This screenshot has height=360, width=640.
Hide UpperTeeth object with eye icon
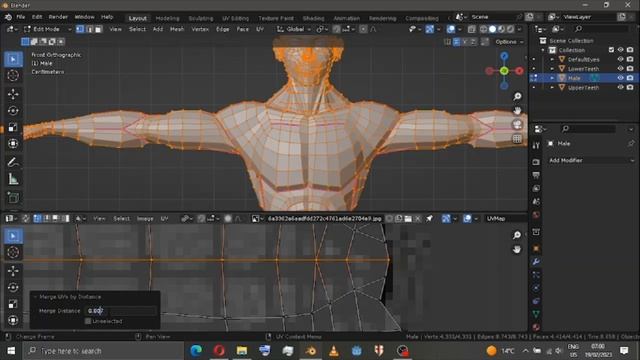pos(620,87)
